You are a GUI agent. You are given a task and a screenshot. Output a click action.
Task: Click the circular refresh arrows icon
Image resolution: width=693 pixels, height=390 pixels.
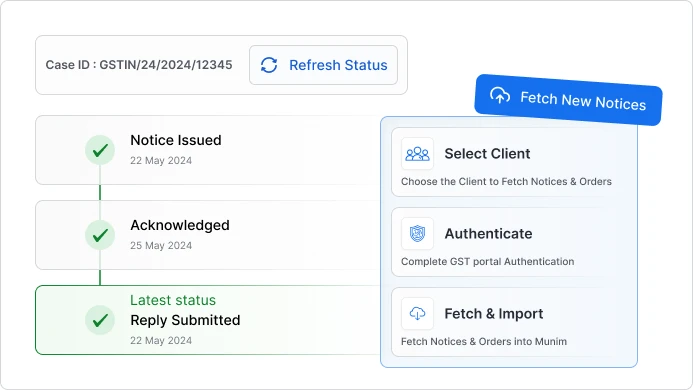click(x=269, y=65)
